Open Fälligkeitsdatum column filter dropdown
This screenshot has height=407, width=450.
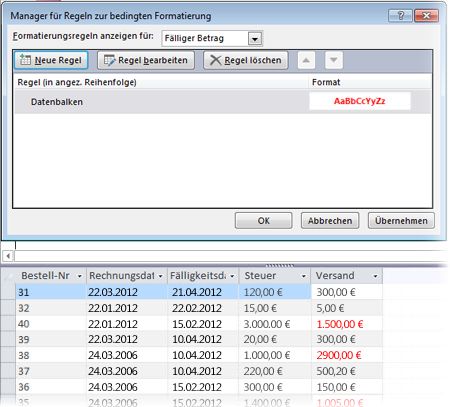(x=232, y=276)
